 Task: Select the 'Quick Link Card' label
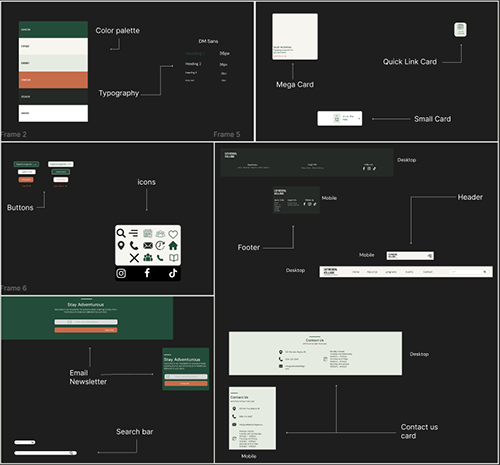coord(410,62)
